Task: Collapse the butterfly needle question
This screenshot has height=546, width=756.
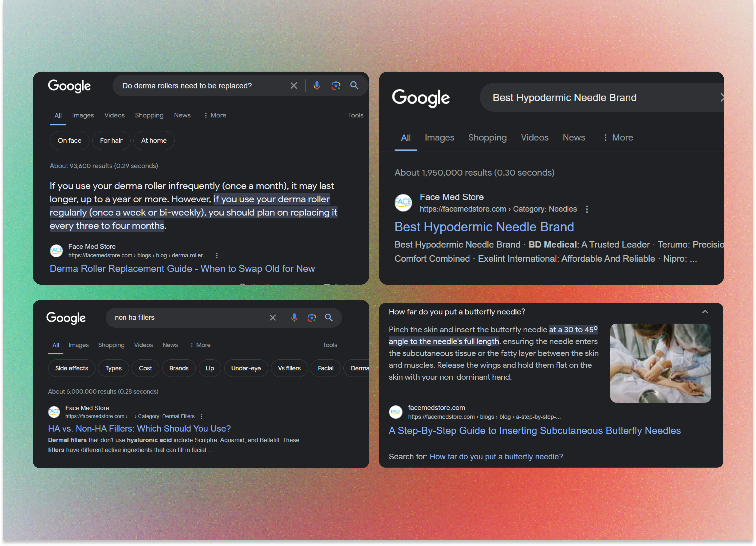Action: click(705, 312)
